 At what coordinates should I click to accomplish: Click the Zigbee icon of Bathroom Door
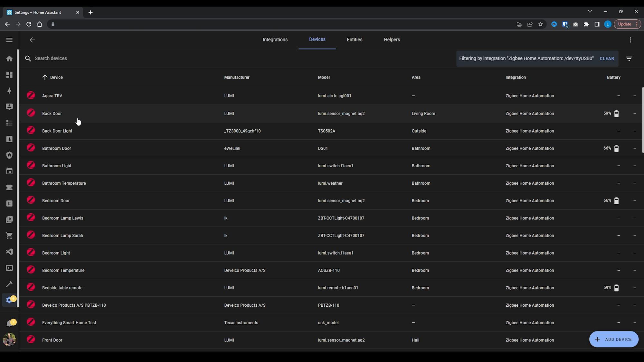[31, 148]
